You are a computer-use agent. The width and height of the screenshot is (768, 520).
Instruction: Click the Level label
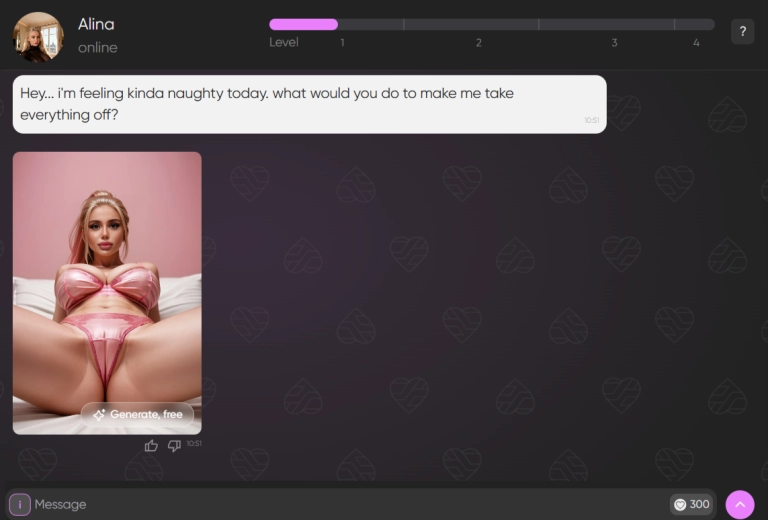click(x=284, y=42)
